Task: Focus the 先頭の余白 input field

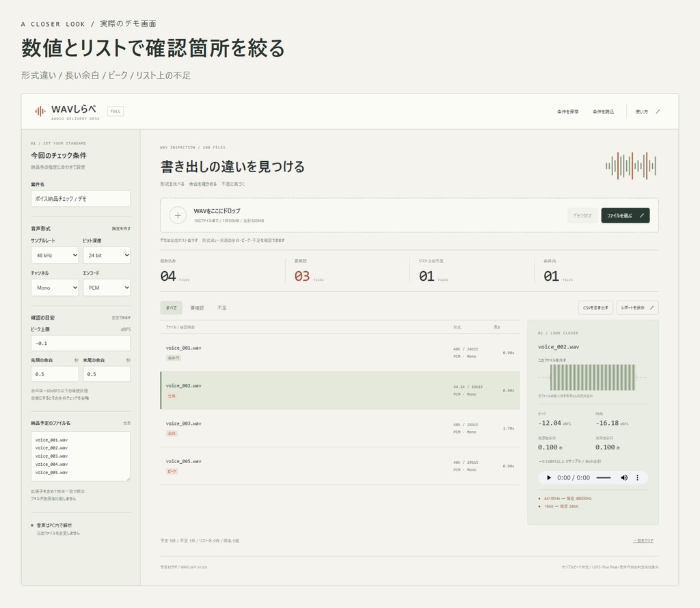Action: tap(55, 374)
